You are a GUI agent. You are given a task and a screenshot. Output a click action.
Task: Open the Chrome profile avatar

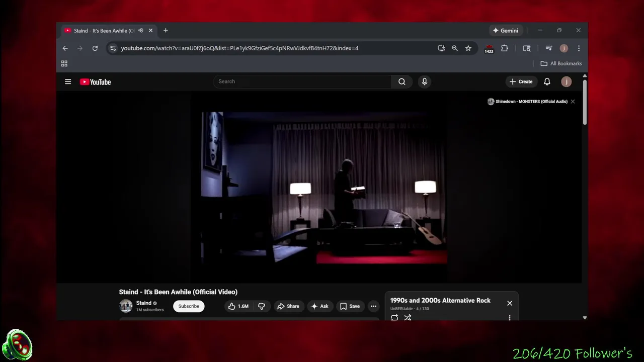pos(564,48)
